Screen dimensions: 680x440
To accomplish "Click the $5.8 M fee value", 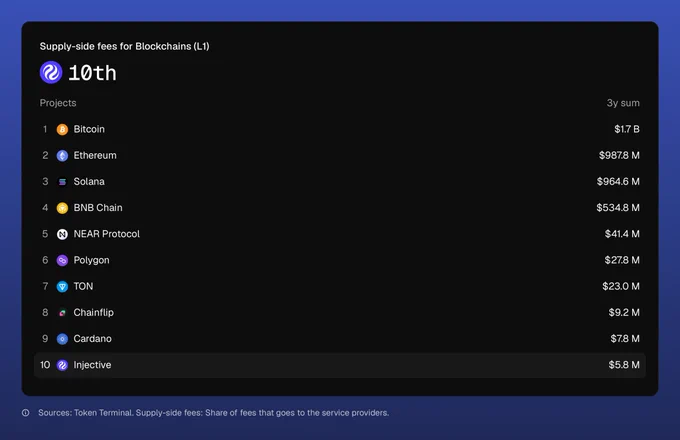I will point(624,365).
